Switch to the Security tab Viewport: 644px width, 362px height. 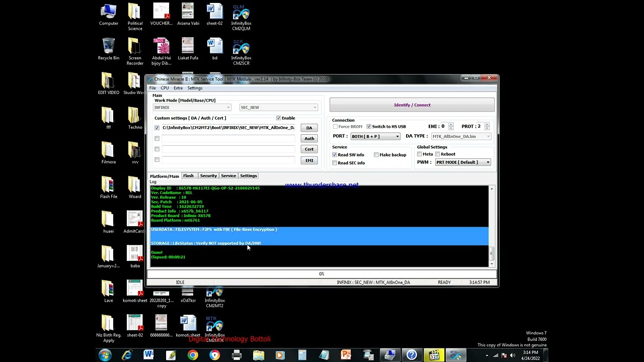pyautogui.click(x=208, y=176)
